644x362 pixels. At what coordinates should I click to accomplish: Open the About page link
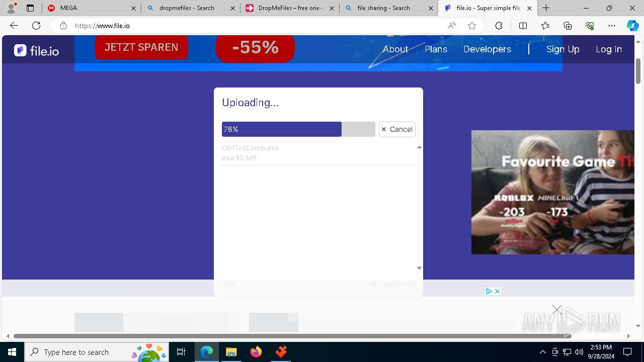[395, 49]
